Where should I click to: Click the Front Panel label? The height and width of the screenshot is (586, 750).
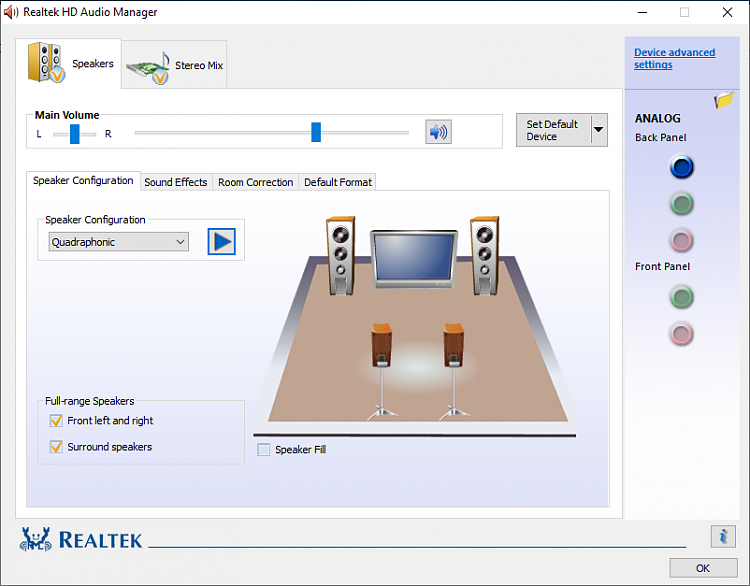click(662, 266)
